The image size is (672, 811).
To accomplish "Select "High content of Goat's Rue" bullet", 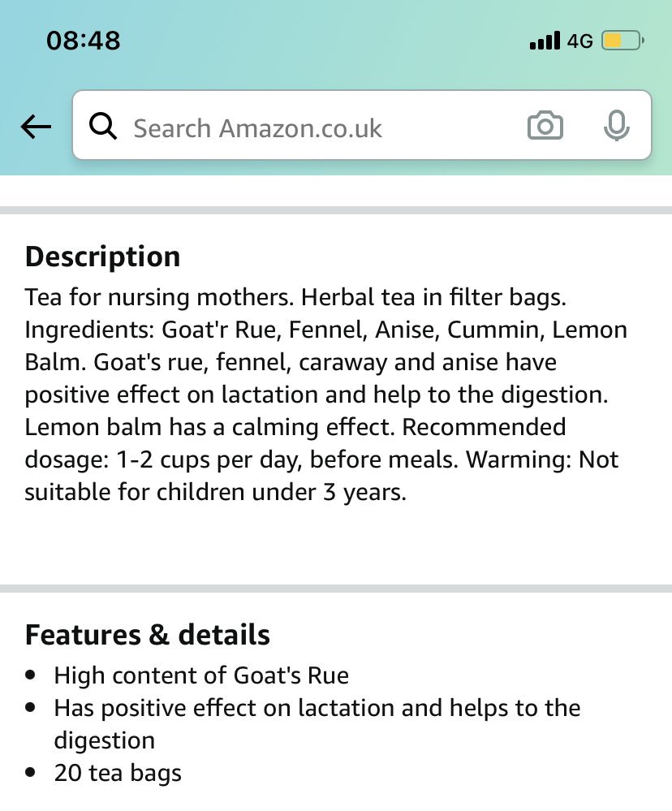I will tap(201, 675).
